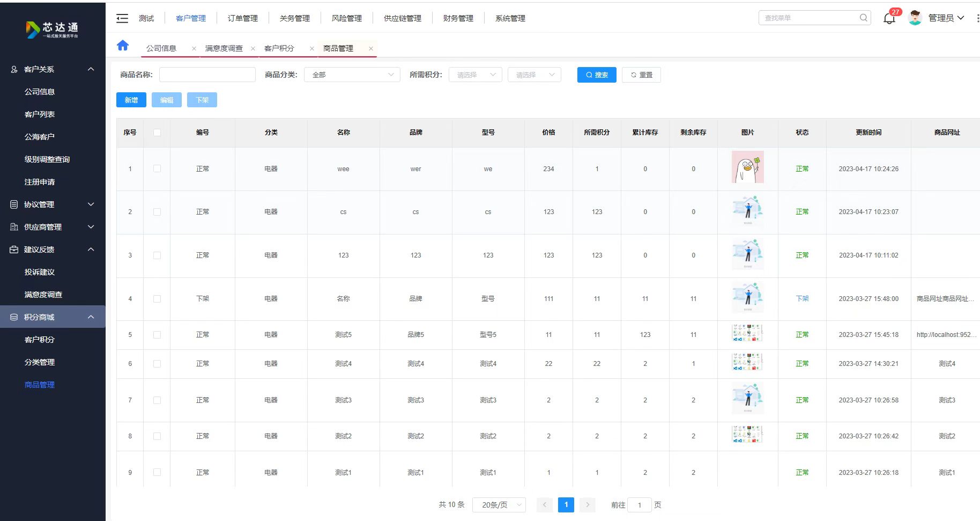Check the checkbox for 测试4 row

click(157, 364)
